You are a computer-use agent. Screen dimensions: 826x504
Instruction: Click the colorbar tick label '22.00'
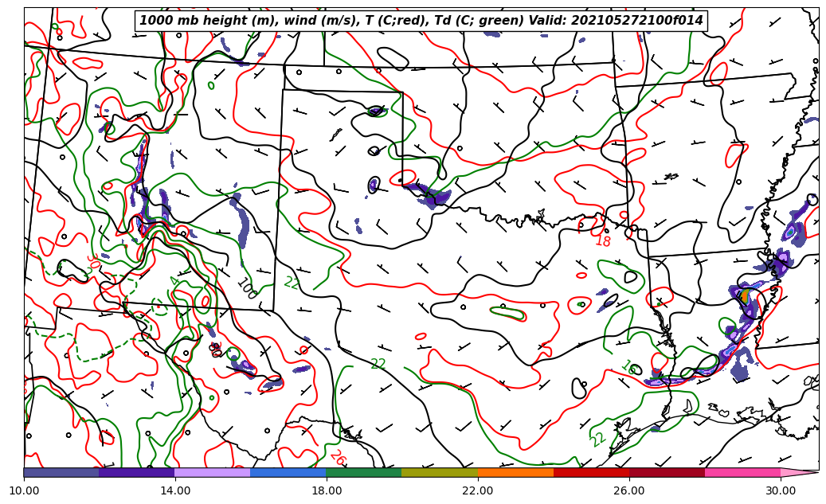pos(478,490)
